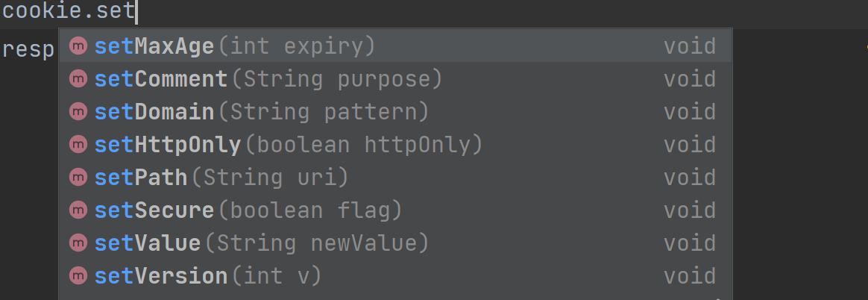Select setMaxAge(int expiry) completion
This screenshot has height=300, width=868.
(396, 46)
